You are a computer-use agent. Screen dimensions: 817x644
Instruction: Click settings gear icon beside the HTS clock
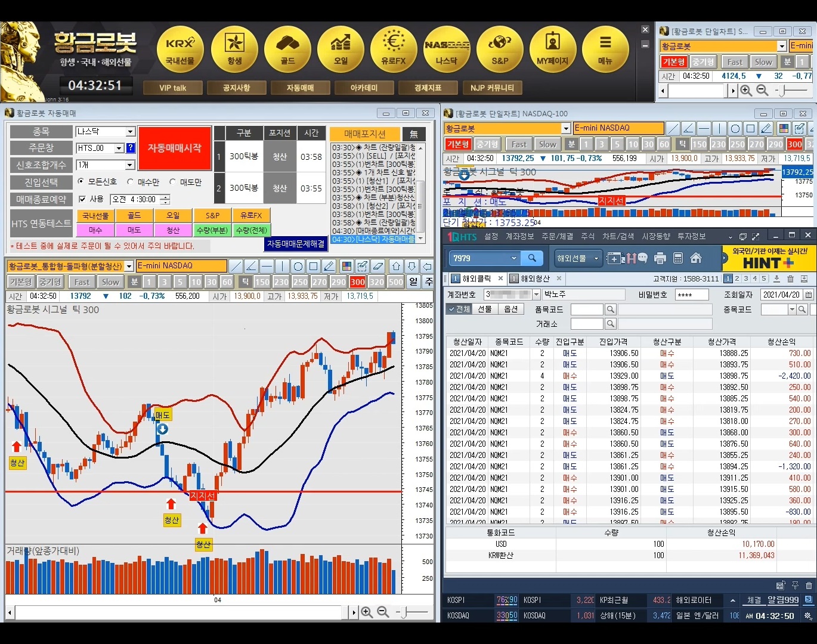[808, 615]
